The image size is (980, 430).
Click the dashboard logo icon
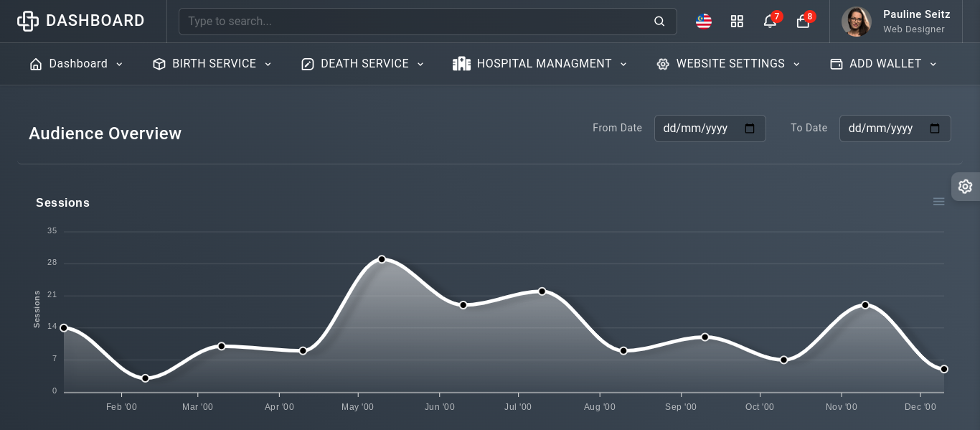coord(27,21)
